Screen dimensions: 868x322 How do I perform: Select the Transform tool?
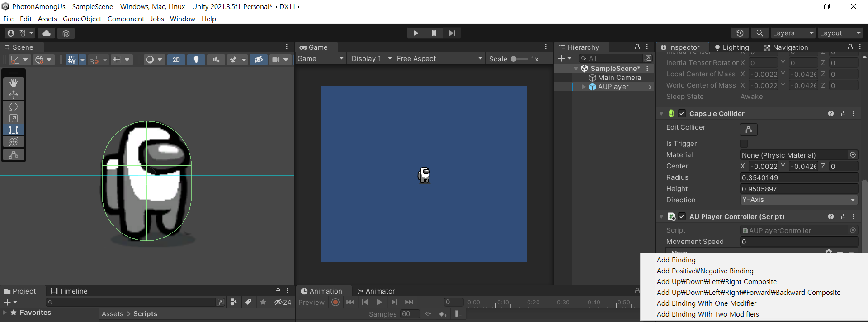14,142
